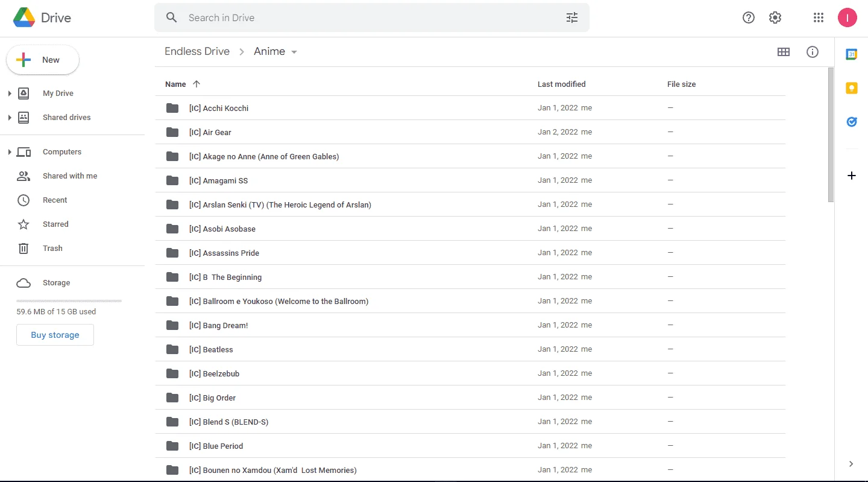Expand the Shared drives tree arrow
Image resolution: width=868 pixels, height=482 pixels.
[10, 118]
